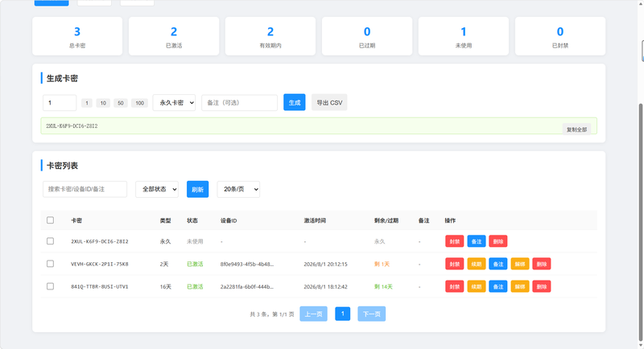Click 备注 for card 841Q-TTBR-8USI-UTV1
The image size is (644, 349).
pyautogui.click(x=498, y=286)
